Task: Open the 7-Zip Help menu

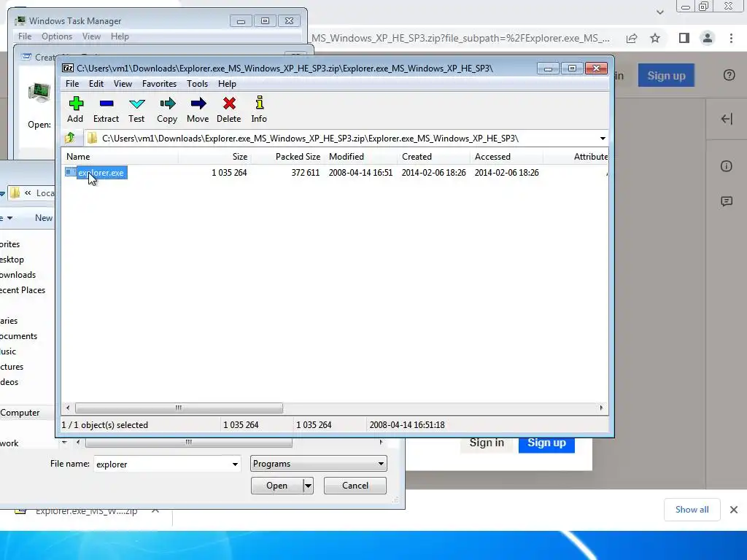Action: tap(228, 84)
